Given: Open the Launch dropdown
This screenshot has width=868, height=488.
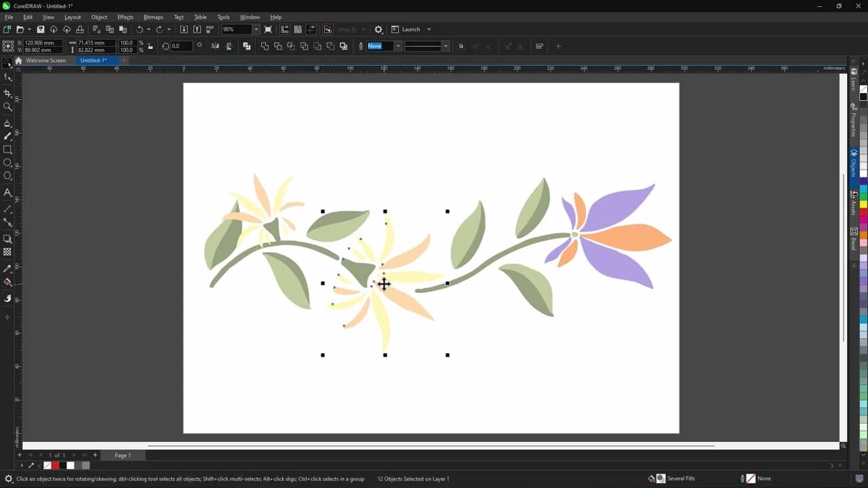Looking at the screenshot, I should click(429, 29).
